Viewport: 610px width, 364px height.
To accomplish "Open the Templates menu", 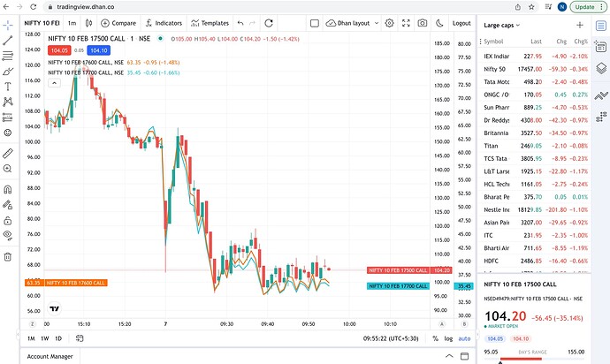I will [210, 23].
